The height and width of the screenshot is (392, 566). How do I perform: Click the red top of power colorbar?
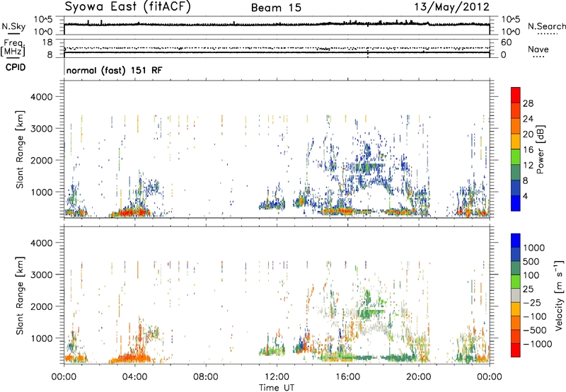516,93
